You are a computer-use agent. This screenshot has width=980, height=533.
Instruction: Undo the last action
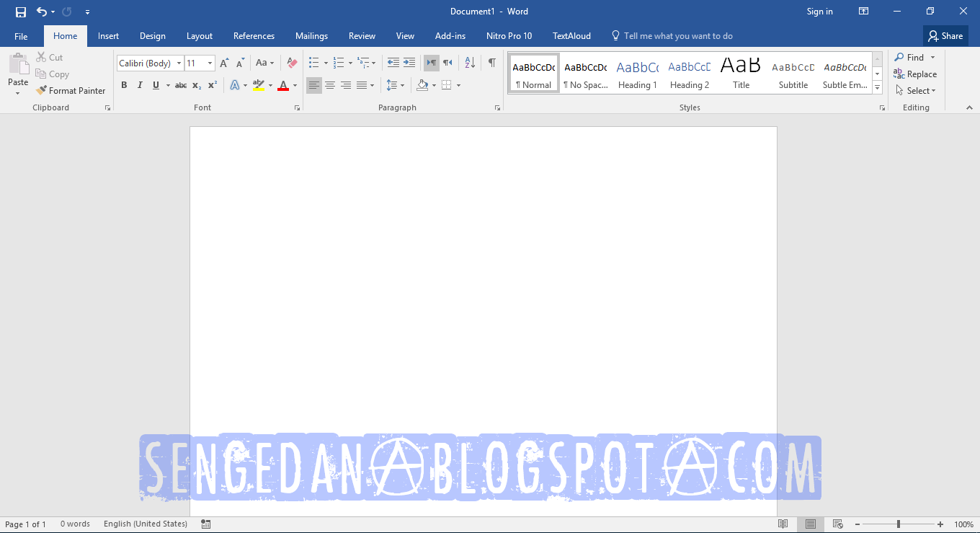coord(41,12)
